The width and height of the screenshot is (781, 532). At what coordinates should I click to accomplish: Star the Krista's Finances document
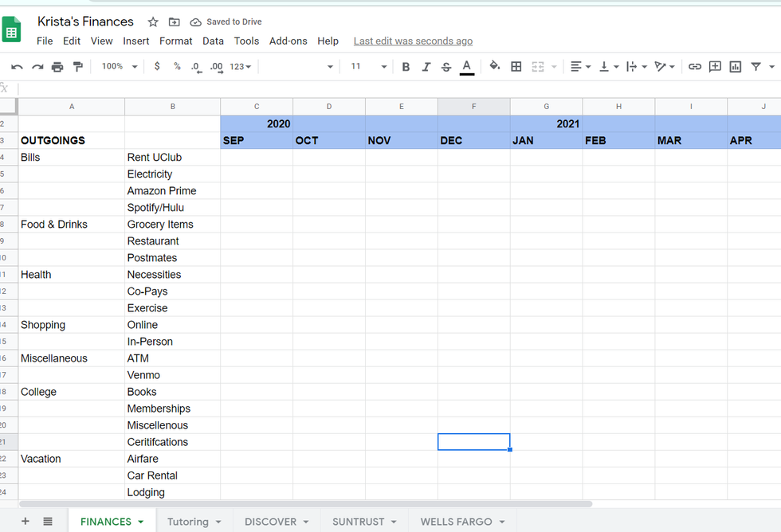[x=153, y=22]
